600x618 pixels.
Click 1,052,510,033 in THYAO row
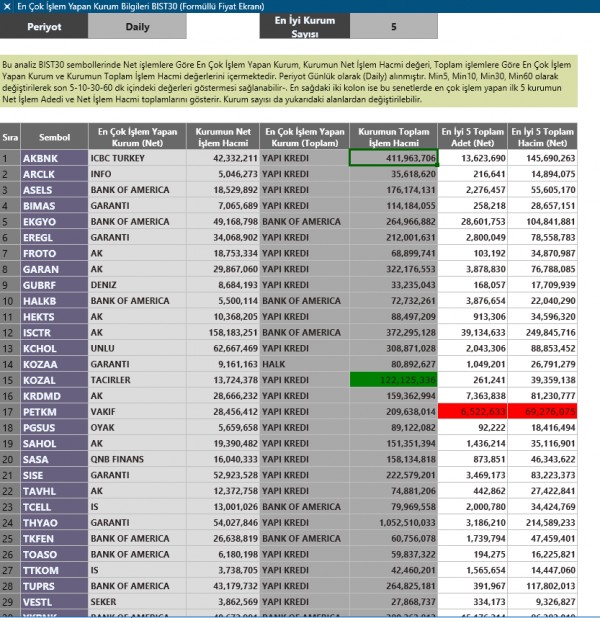click(393, 523)
